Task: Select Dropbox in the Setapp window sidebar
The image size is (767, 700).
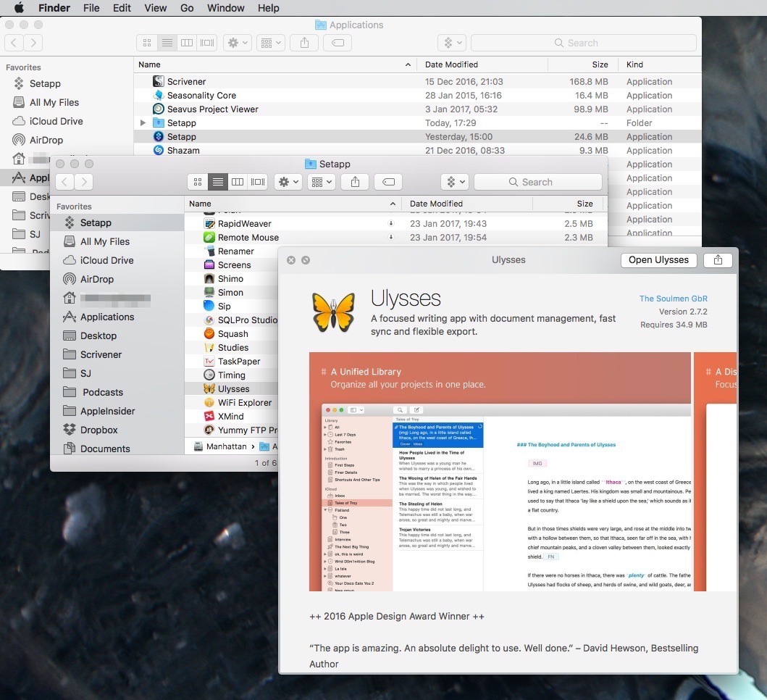Action: [117, 430]
